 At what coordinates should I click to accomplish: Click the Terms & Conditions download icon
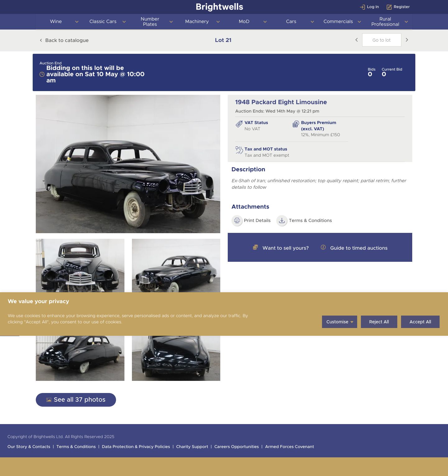pos(282,220)
